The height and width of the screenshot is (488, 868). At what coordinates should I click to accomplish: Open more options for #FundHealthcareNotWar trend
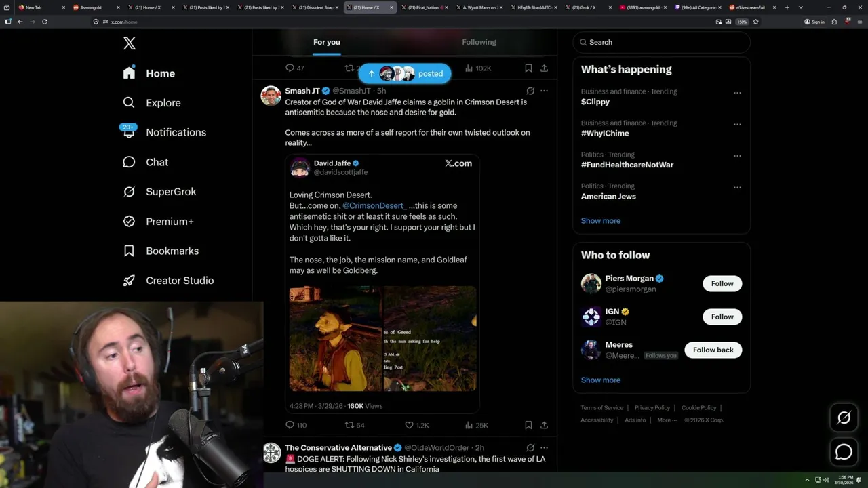tap(737, 156)
